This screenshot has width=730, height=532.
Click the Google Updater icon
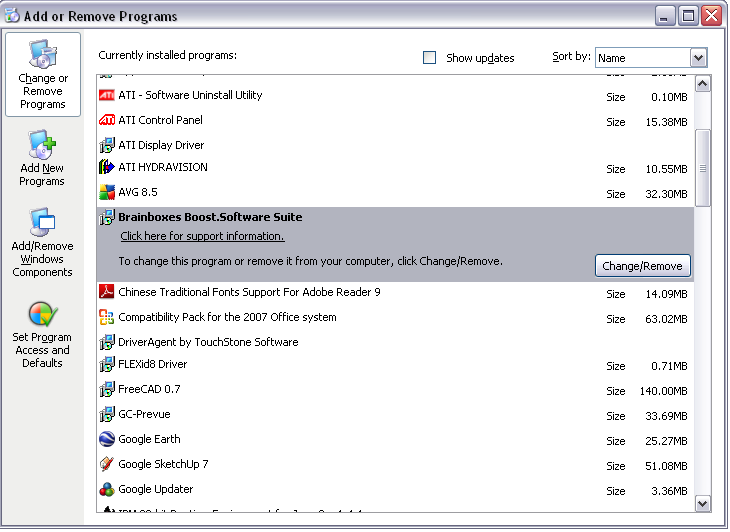[x=107, y=489]
